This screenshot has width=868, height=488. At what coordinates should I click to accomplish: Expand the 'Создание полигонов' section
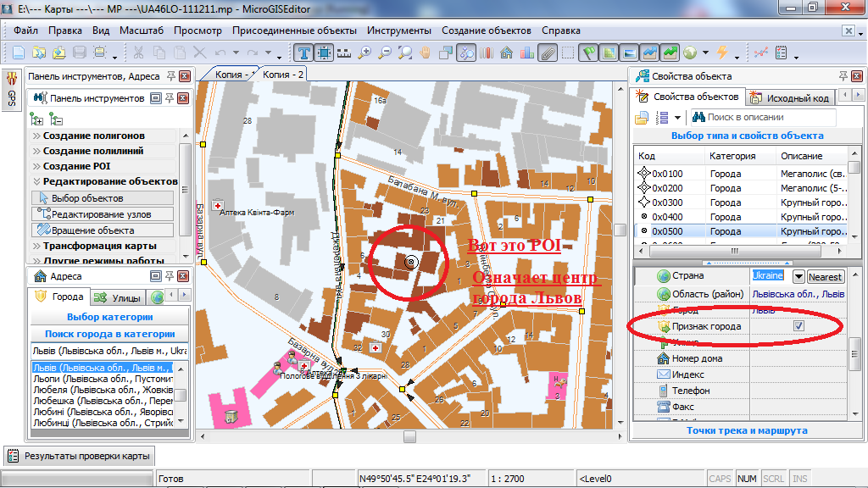point(93,136)
